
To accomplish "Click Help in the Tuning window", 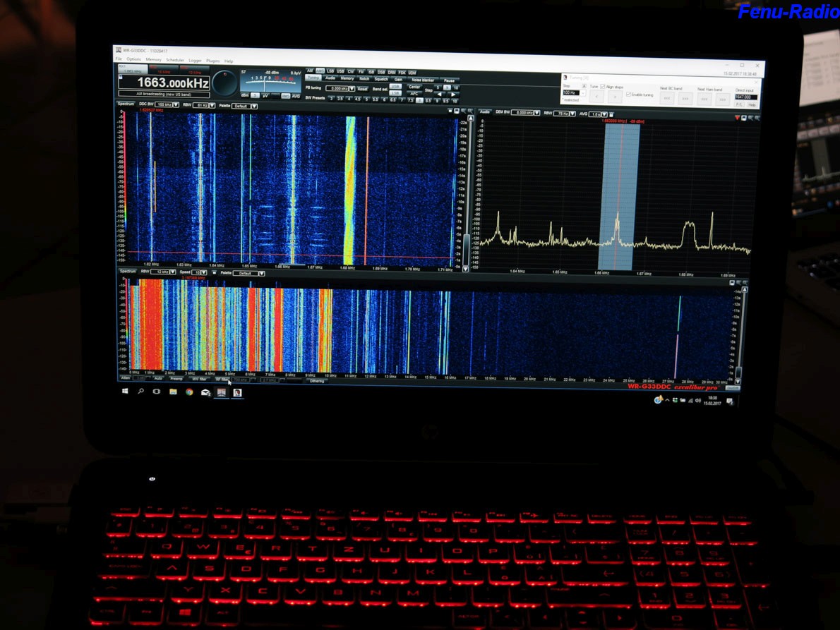I will pyautogui.click(x=752, y=105).
